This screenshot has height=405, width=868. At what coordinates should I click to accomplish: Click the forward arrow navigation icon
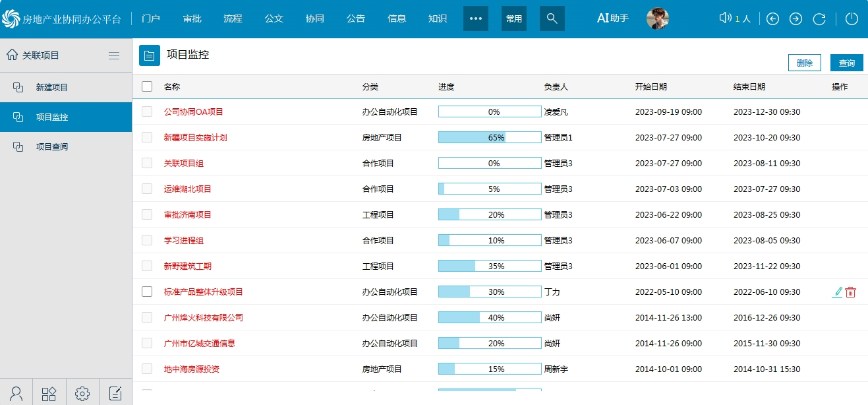click(x=796, y=18)
